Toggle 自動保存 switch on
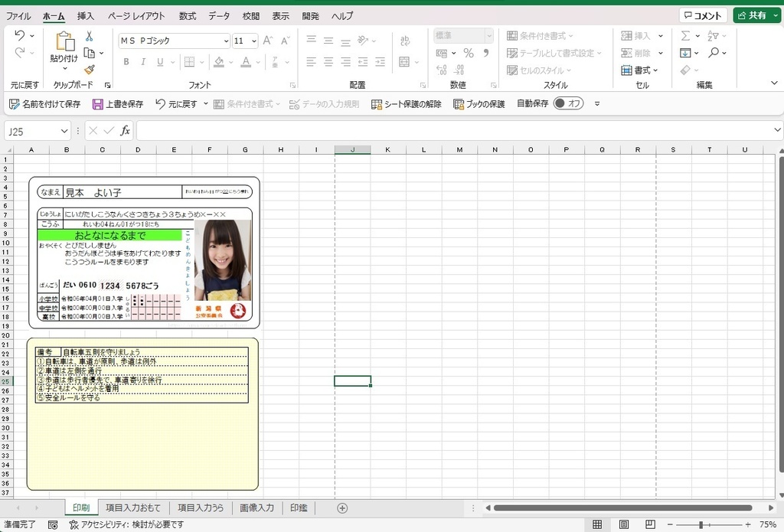Viewport: 784px width, 532px height. pyautogui.click(x=568, y=103)
